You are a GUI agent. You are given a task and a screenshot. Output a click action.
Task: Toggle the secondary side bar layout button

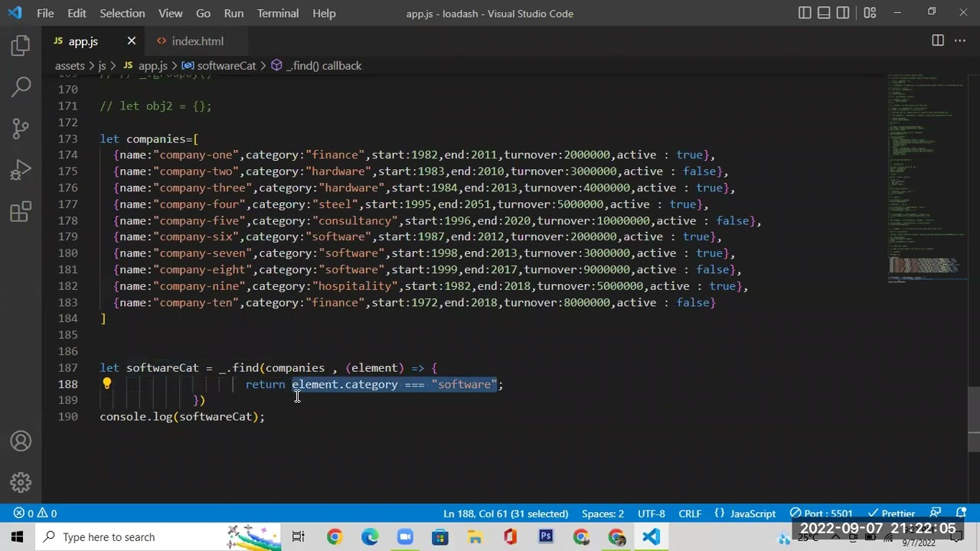[x=843, y=13]
